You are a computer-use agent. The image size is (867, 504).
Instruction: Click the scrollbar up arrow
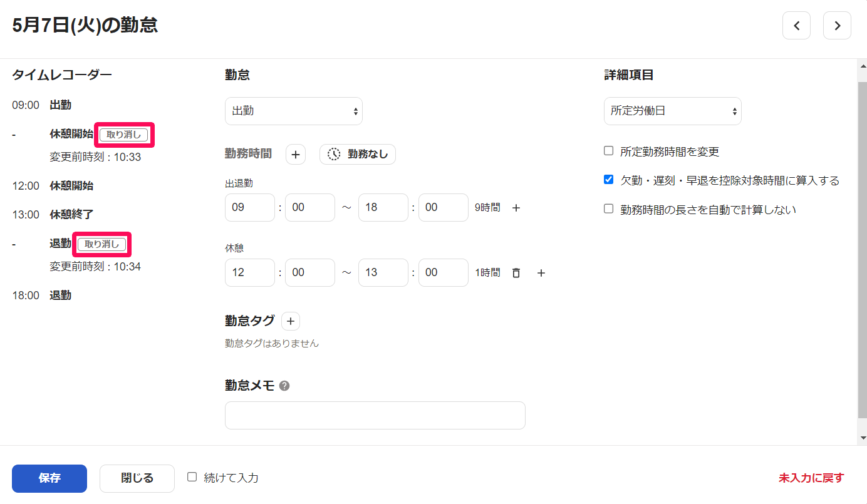click(862, 66)
